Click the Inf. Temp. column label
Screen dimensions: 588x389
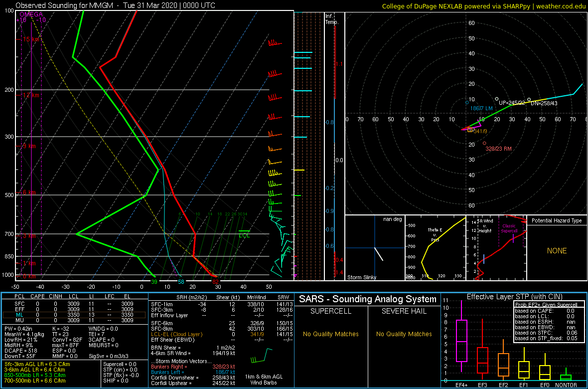(332, 19)
